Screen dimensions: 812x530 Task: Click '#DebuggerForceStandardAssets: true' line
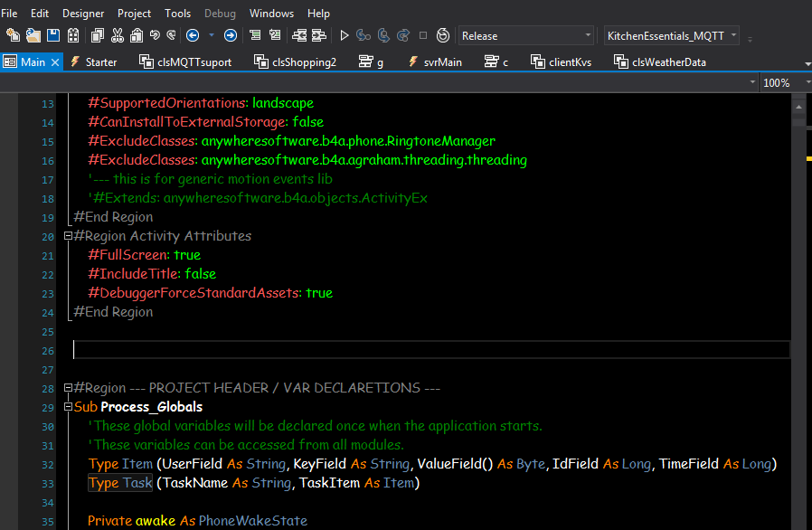[211, 293]
